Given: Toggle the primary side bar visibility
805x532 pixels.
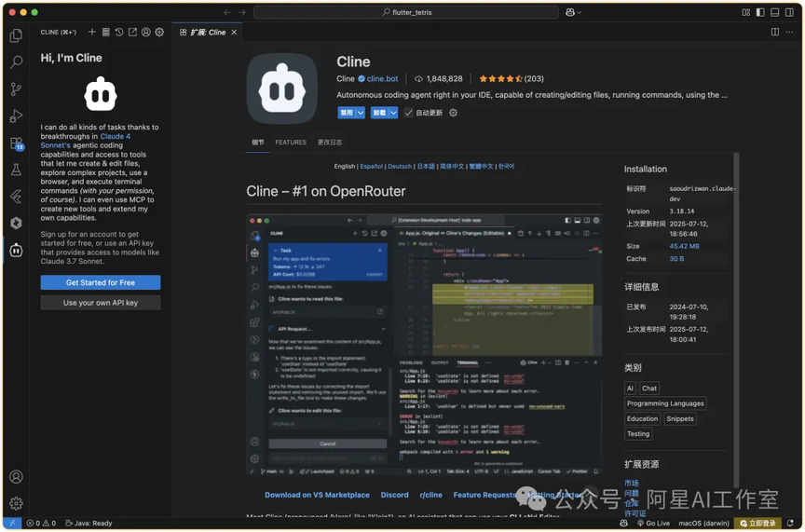Looking at the screenshot, I should point(760,12).
